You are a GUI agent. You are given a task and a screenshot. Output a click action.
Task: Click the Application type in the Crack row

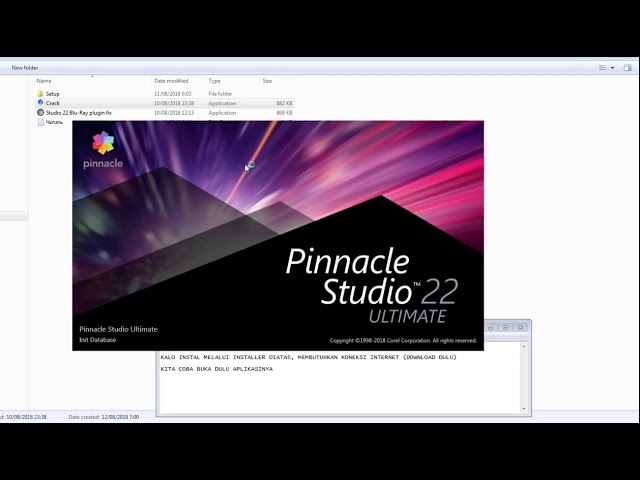tap(222, 103)
